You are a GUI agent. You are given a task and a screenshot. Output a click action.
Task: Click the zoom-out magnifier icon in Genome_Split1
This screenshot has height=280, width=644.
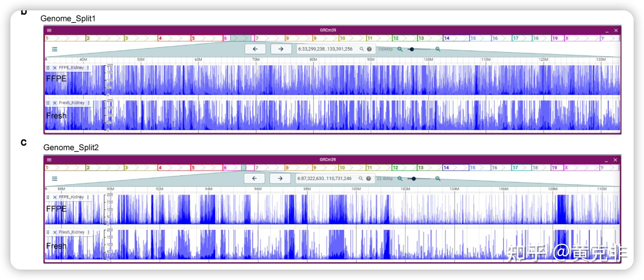400,49
